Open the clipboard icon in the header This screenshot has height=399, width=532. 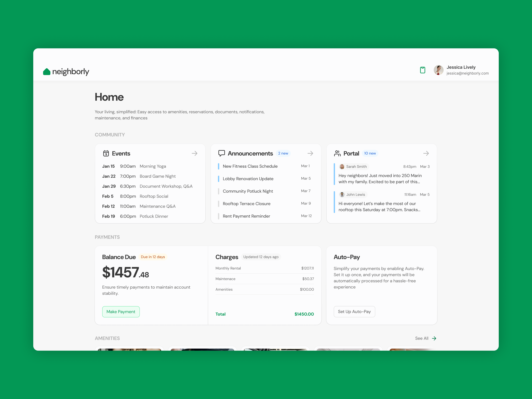point(422,70)
